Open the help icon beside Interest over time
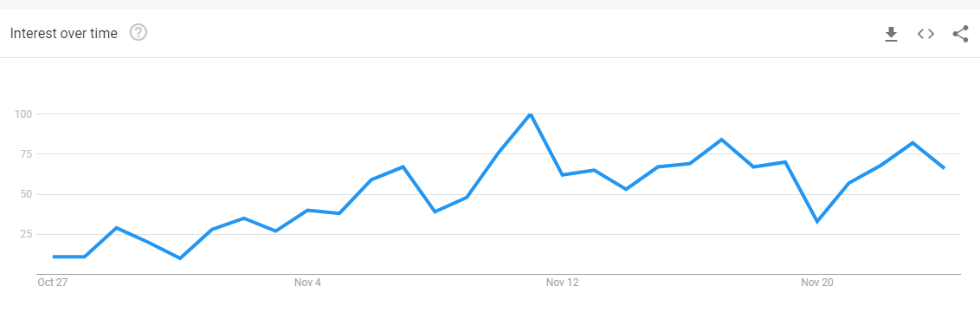 click(x=139, y=33)
